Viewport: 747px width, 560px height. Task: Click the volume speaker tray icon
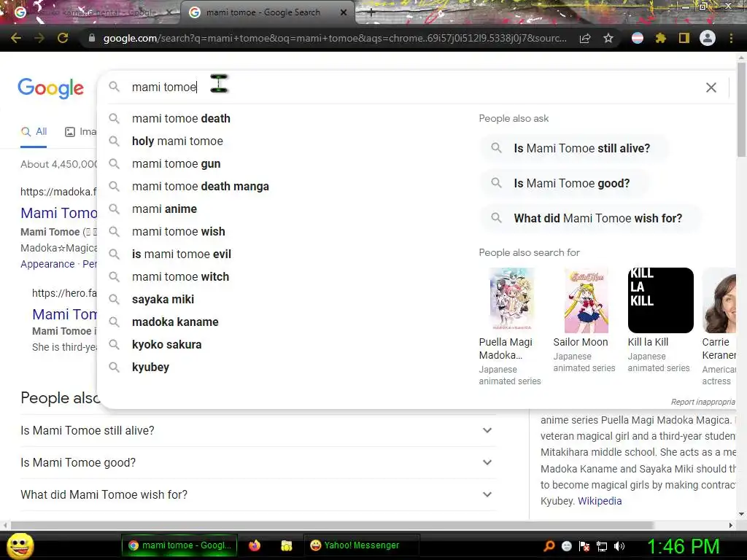click(x=619, y=546)
